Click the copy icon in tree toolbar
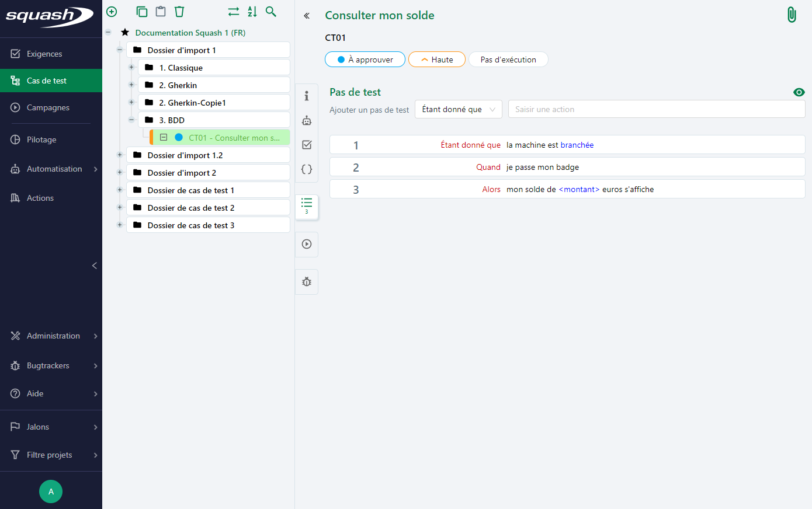Viewport: 812px width, 509px height. pyautogui.click(x=141, y=12)
